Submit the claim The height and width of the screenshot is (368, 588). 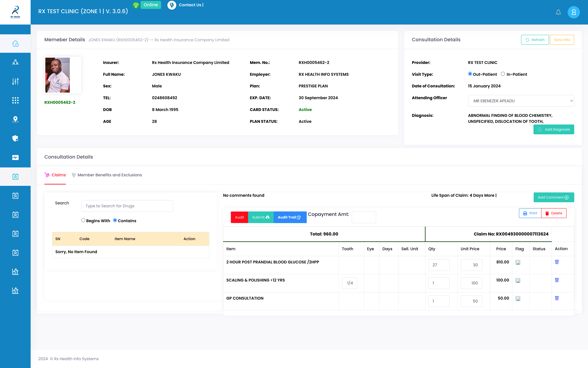(261, 217)
